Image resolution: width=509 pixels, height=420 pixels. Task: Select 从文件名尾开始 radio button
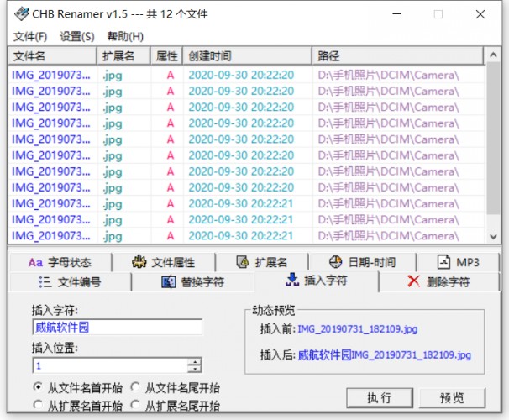click(135, 387)
